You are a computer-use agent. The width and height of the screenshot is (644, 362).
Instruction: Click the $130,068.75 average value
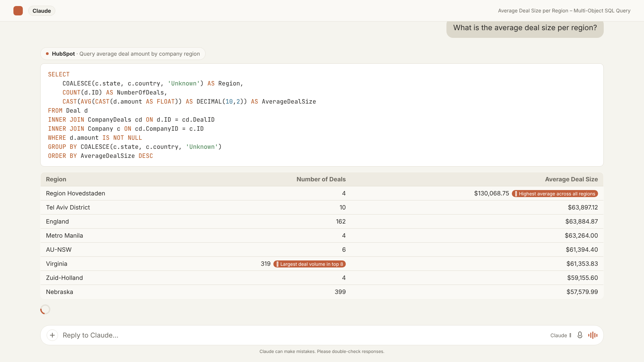pos(491,193)
